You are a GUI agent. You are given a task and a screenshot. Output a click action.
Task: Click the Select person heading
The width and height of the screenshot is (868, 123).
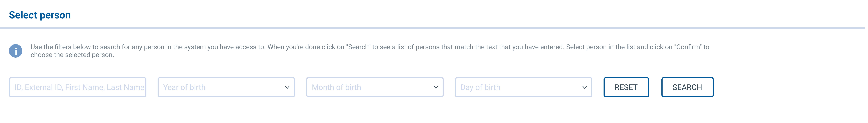tap(40, 15)
